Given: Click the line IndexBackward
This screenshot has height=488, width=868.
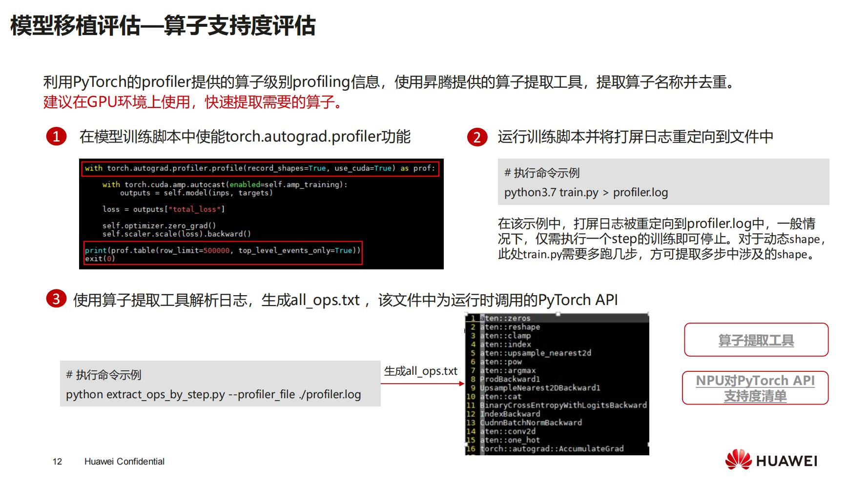Looking at the screenshot, I should point(510,414).
